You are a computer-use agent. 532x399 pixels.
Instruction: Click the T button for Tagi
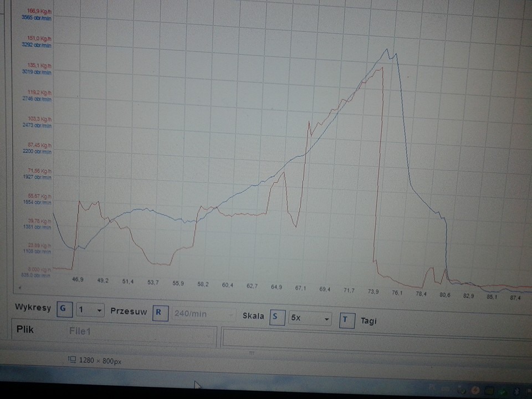(347, 320)
